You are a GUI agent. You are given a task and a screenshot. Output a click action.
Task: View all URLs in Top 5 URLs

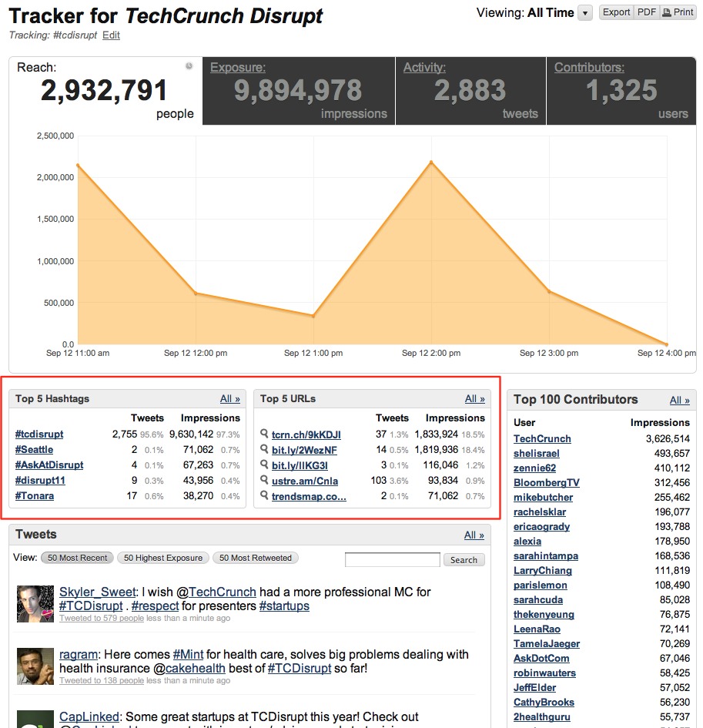[475, 399]
